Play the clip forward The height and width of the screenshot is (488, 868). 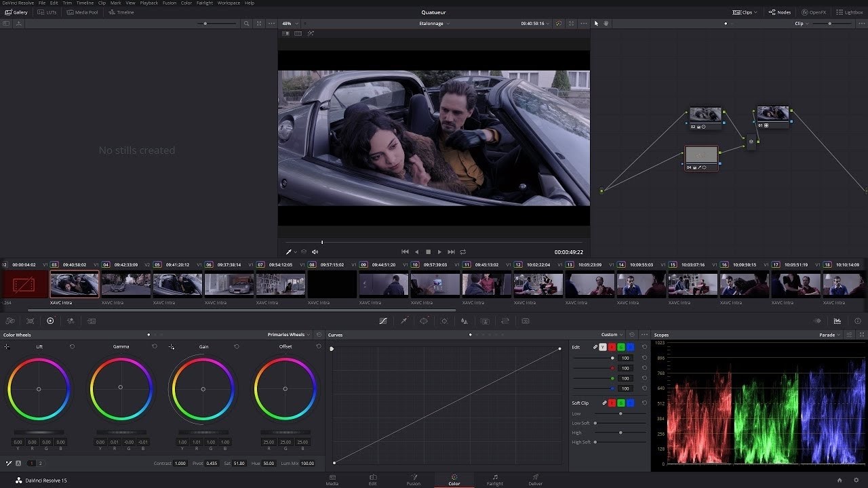click(x=439, y=251)
